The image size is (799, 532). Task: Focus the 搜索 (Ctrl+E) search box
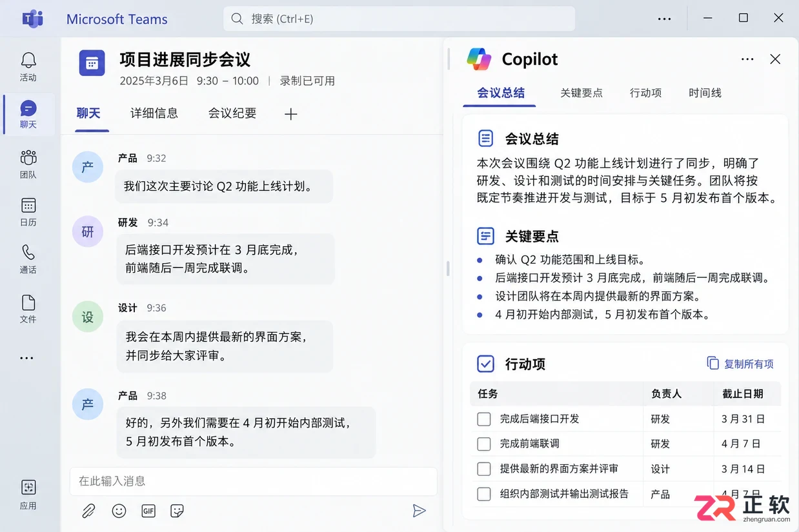[399, 19]
